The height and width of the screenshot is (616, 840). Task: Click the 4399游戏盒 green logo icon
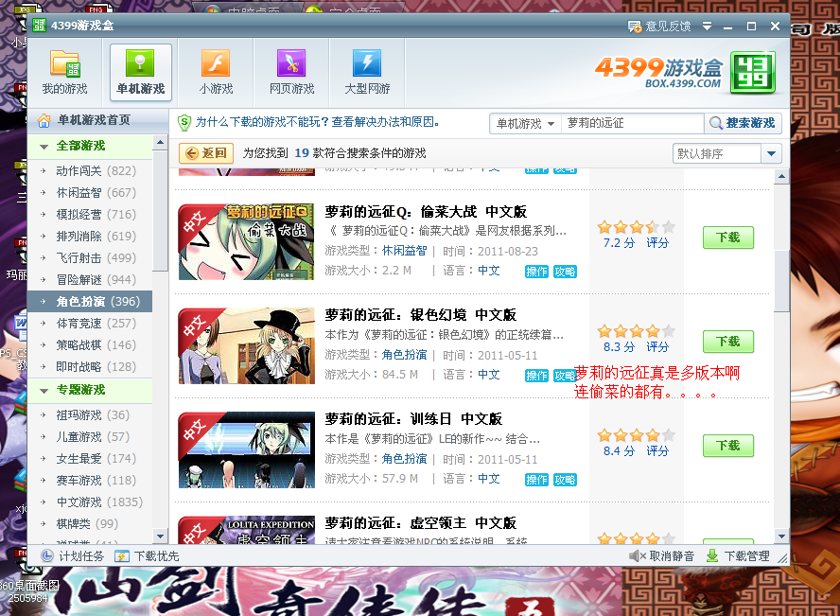click(x=753, y=72)
